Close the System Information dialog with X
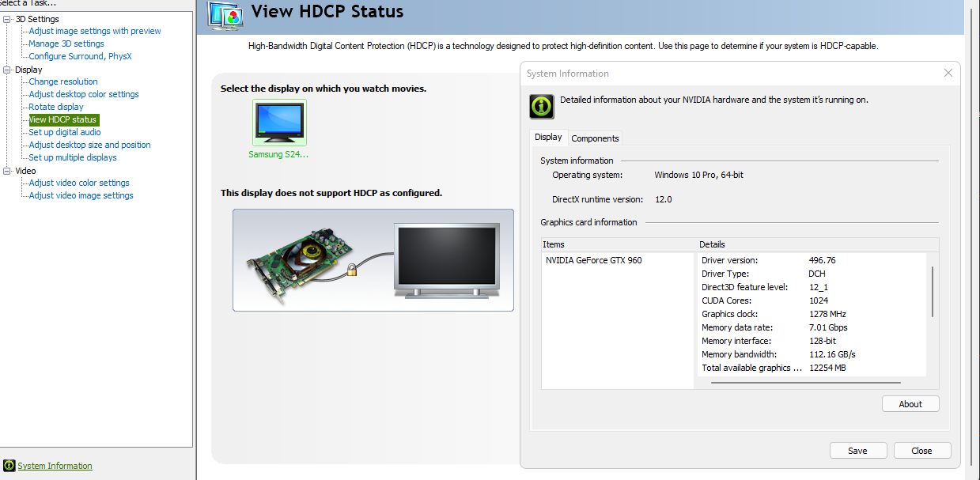Viewport: 980px width, 480px height. click(948, 73)
